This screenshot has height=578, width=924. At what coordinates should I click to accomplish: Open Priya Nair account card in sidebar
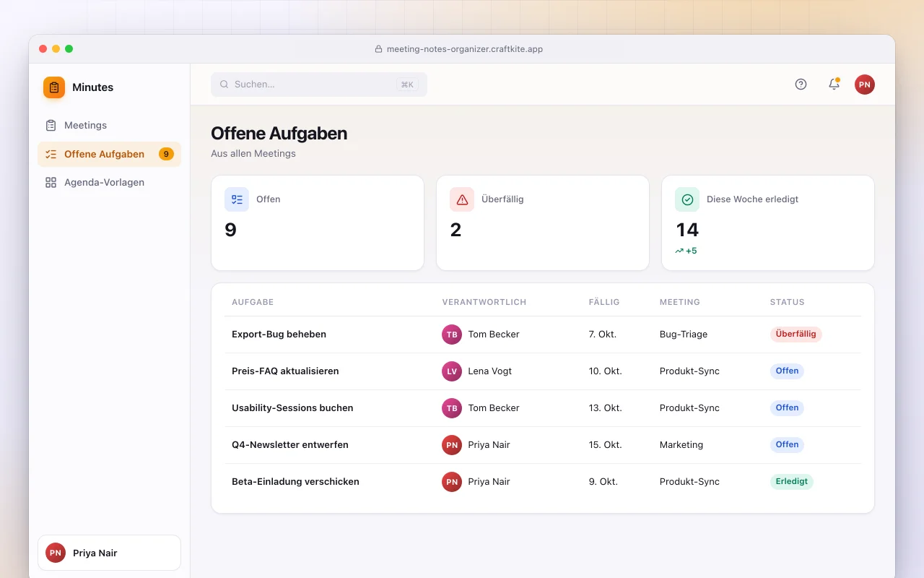(109, 553)
